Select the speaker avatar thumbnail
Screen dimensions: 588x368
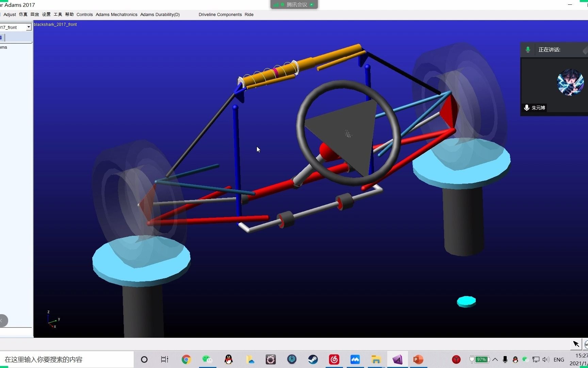pos(570,82)
